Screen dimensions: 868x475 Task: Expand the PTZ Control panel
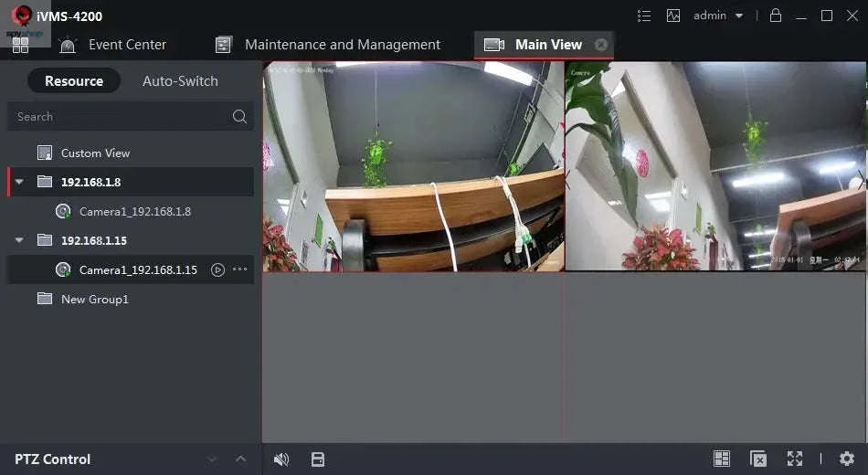point(241,459)
